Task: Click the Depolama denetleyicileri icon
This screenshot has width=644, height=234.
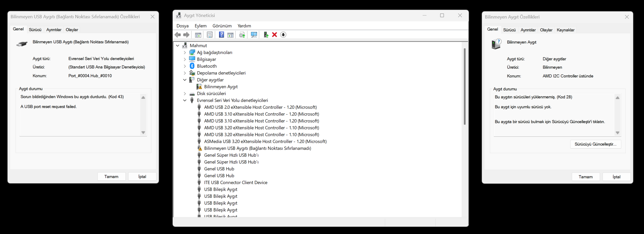Action: click(192, 73)
